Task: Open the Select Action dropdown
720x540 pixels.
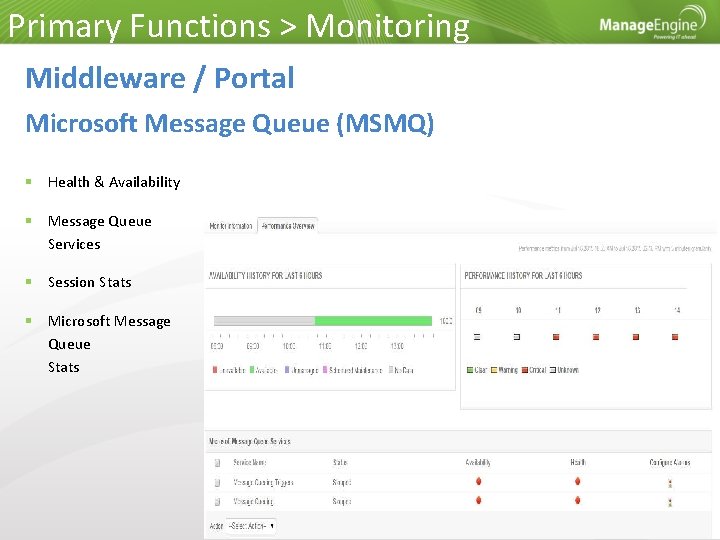Action: coord(252,526)
